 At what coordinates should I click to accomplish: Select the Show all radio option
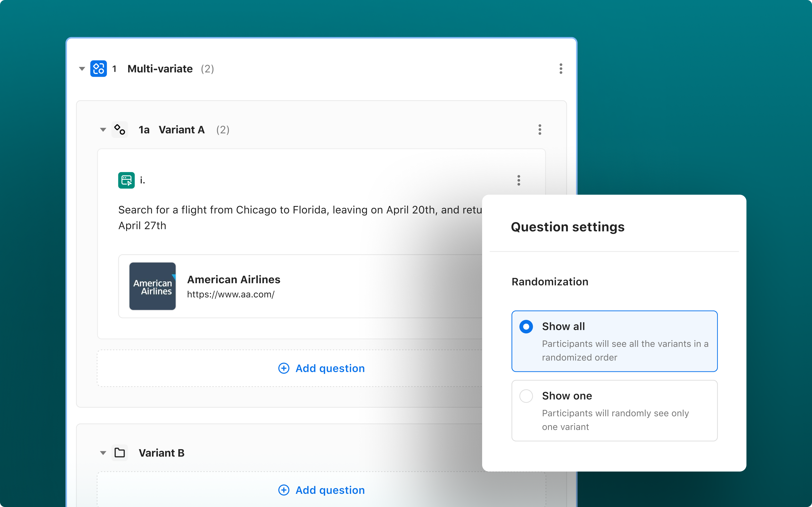click(526, 326)
